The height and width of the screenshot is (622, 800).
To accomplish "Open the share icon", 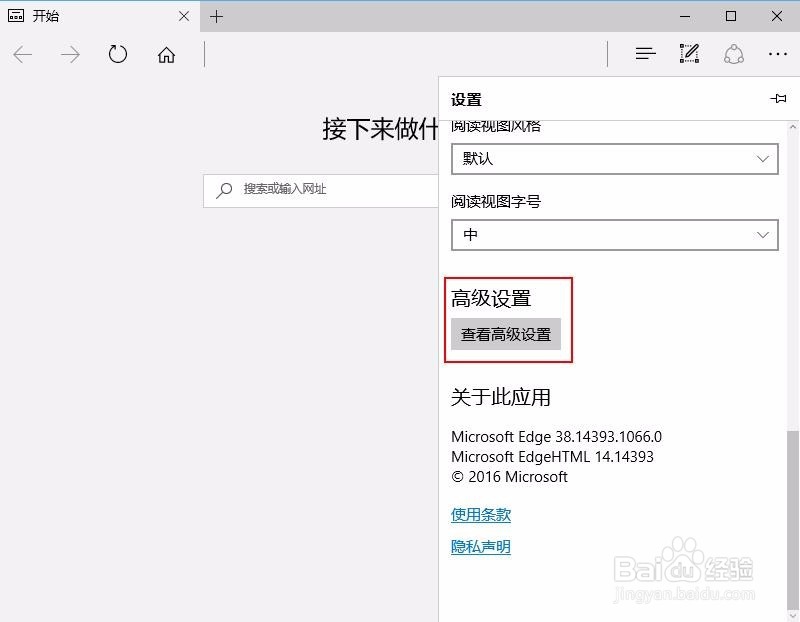I will pos(734,54).
